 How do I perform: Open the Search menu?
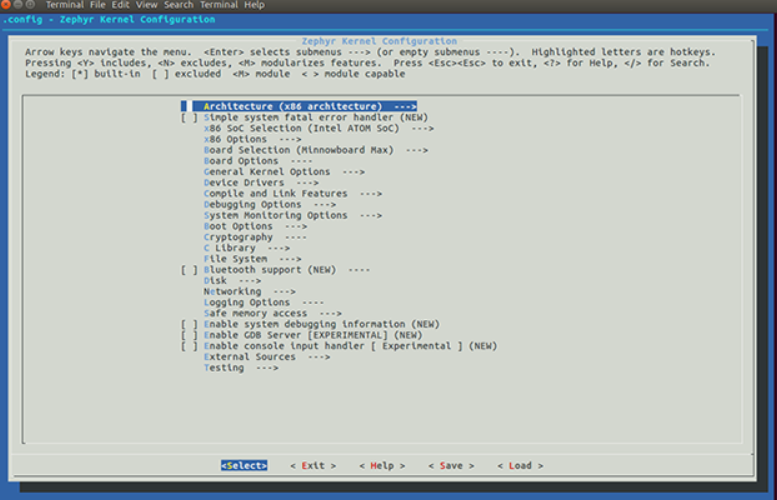point(179,5)
